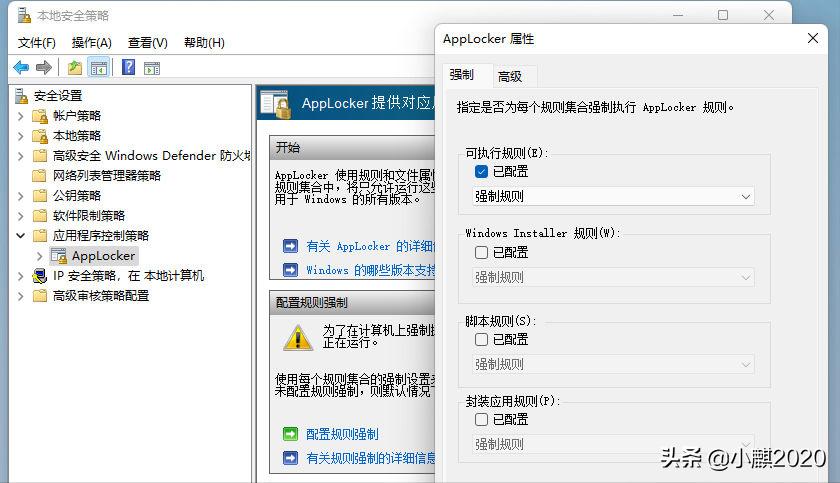The height and width of the screenshot is (483, 840).
Task: Open the blue Help question mark icon
Action: (129, 67)
